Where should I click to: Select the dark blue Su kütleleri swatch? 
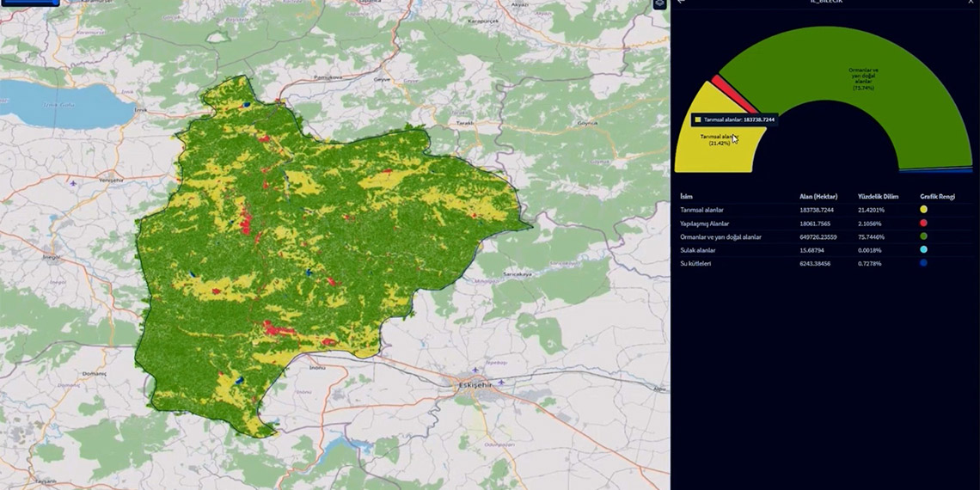pos(923,263)
